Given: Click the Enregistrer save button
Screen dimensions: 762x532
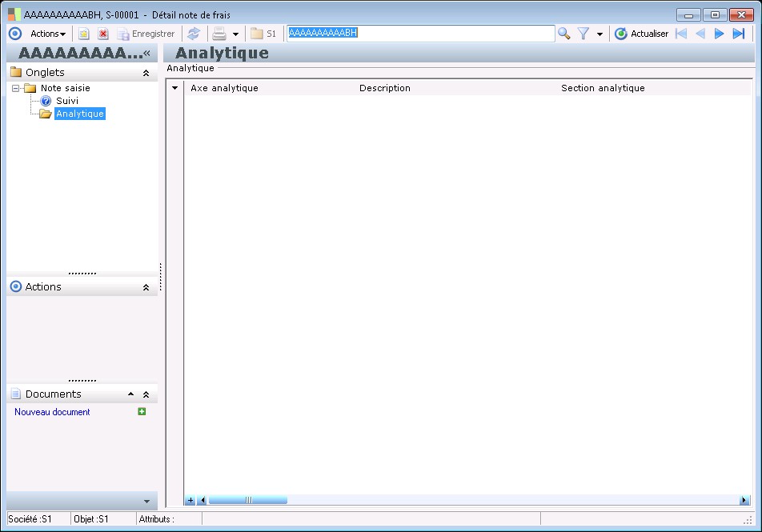Looking at the screenshot, I should [146, 34].
